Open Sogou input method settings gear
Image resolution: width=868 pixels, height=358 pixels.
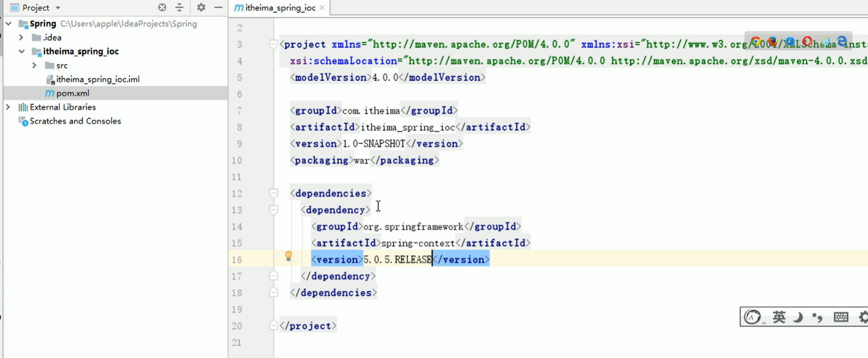coord(863,317)
